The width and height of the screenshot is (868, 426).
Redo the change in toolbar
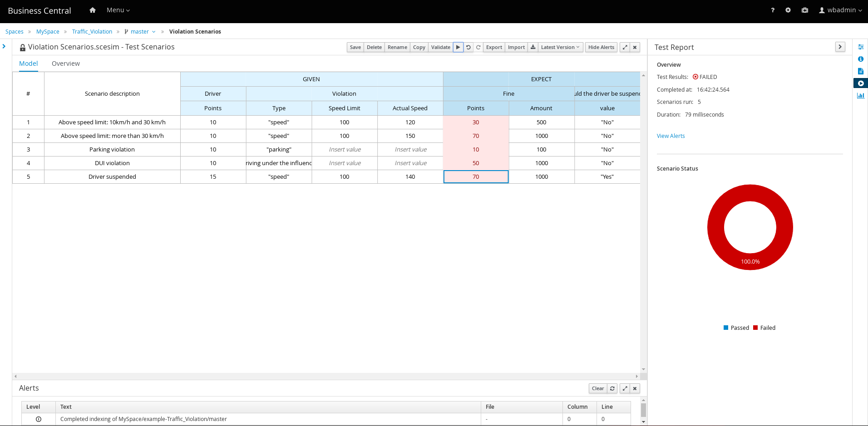(x=478, y=47)
